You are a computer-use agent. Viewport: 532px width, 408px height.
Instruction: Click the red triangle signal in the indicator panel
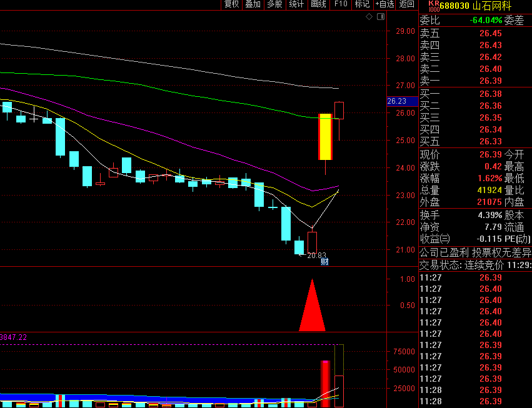[312, 305]
